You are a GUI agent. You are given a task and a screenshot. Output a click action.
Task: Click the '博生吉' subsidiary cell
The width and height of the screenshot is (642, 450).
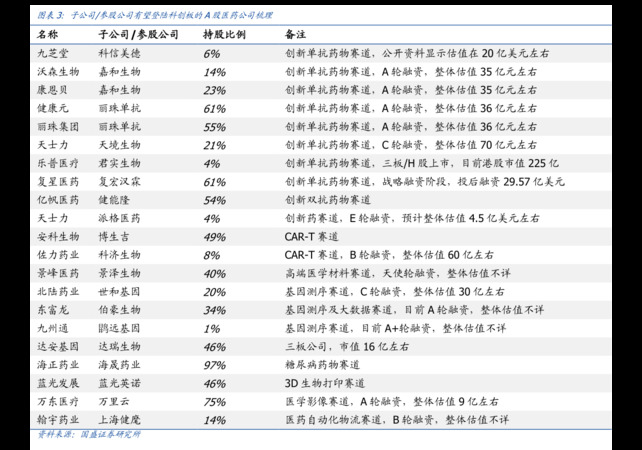click(x=114, y=236)
